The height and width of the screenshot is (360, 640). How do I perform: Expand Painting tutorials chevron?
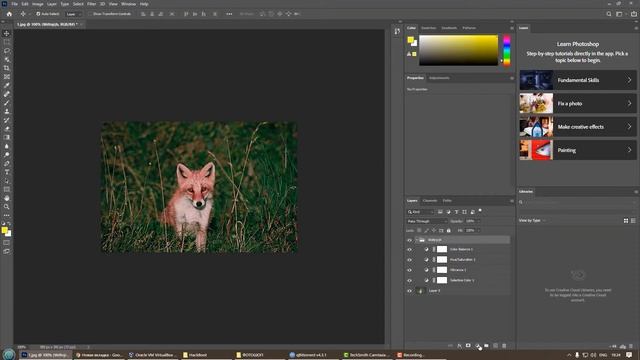[629, 150]
